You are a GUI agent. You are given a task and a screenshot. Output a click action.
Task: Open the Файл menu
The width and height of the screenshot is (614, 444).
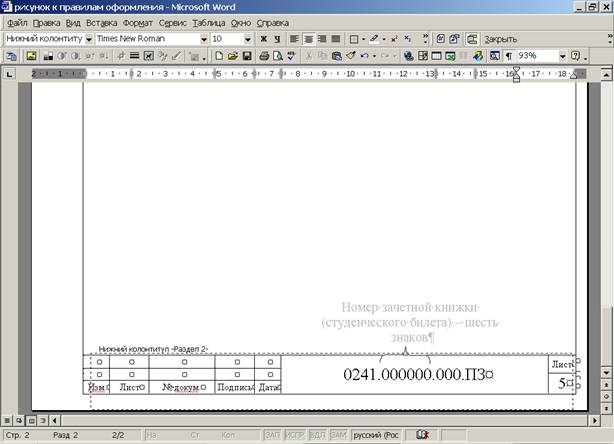tap(17, 23)
